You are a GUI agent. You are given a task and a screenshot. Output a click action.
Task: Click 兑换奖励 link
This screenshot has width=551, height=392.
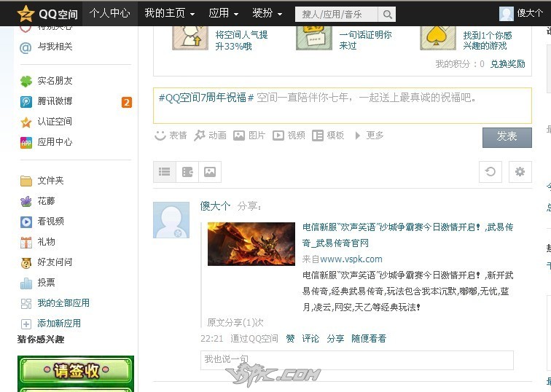[508, 64]
